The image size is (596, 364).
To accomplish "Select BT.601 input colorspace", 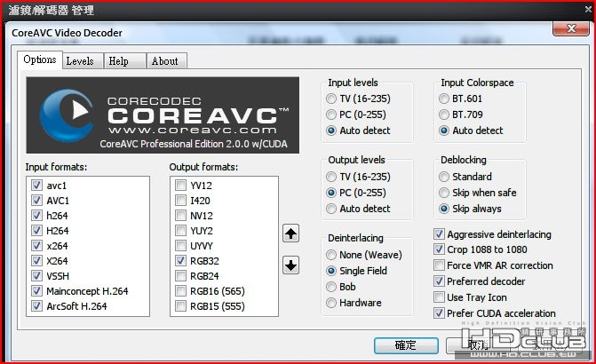I will point(444,99).
